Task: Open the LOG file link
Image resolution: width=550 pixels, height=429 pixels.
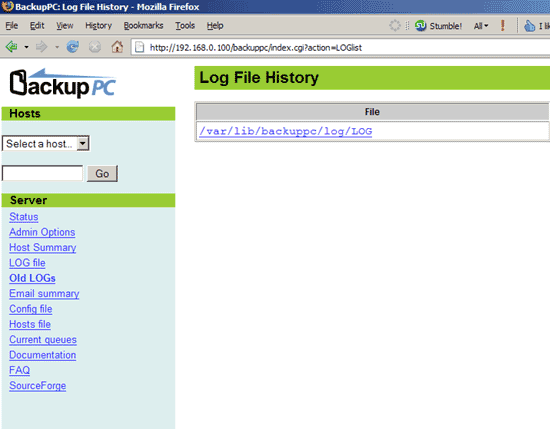Action: point(27,263)
